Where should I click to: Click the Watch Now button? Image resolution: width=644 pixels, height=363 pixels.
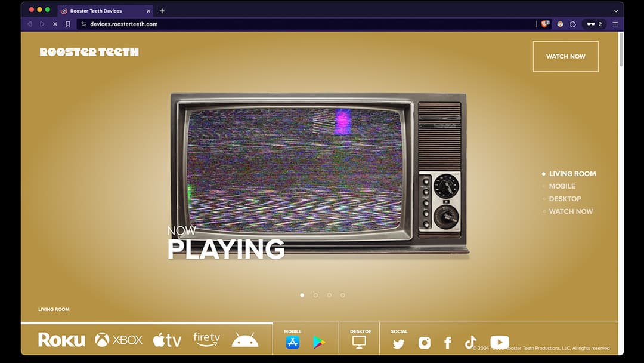click(565, 56)
